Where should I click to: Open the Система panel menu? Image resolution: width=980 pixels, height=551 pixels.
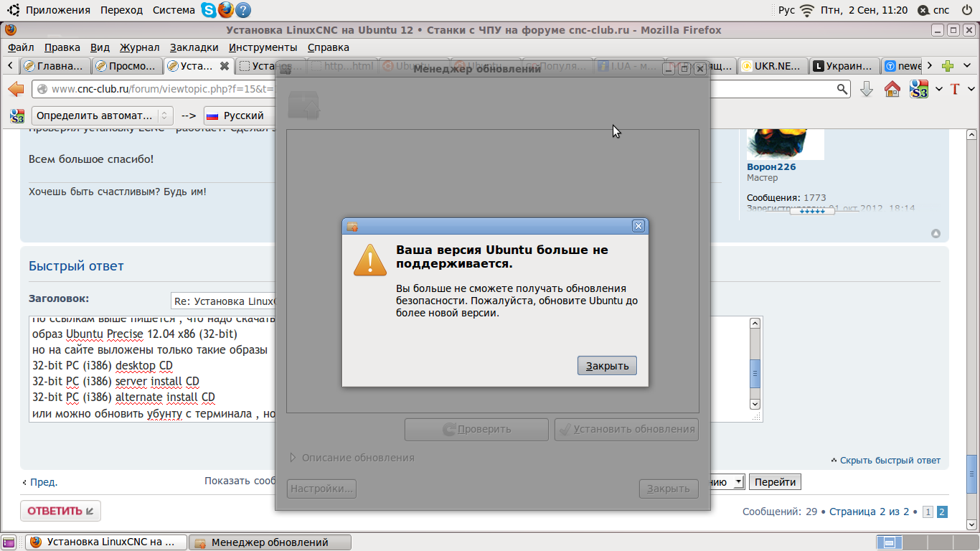click(174, 10)
